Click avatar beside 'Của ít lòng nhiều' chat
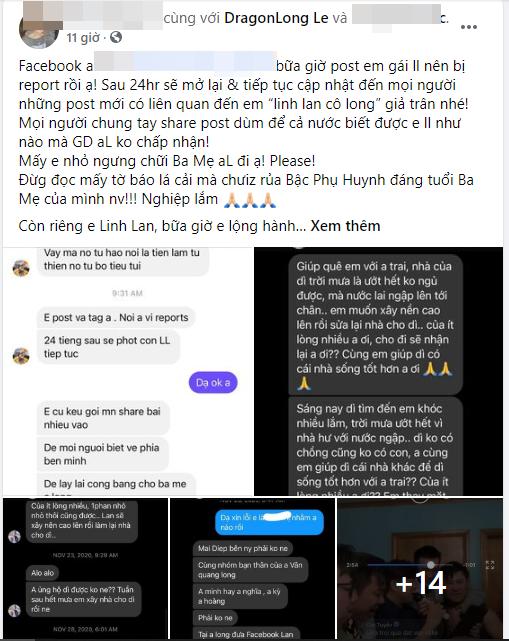509x641 pixels. point(15,536)
